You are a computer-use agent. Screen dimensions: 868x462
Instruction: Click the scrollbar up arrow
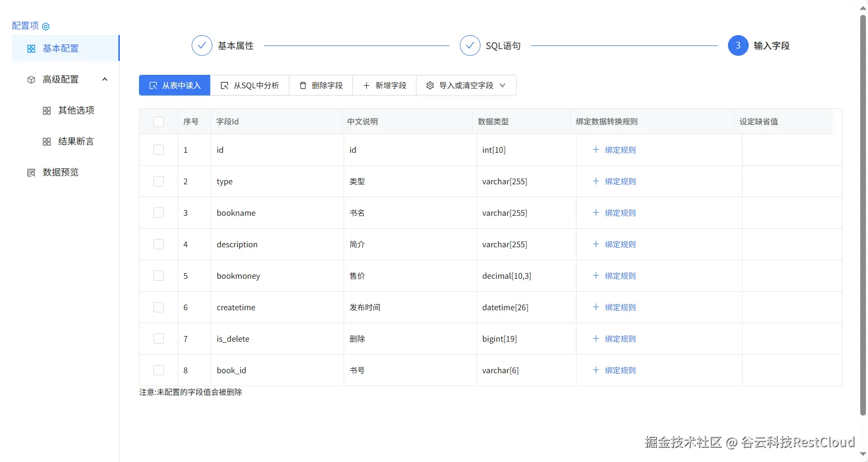(x=863, y=8)
